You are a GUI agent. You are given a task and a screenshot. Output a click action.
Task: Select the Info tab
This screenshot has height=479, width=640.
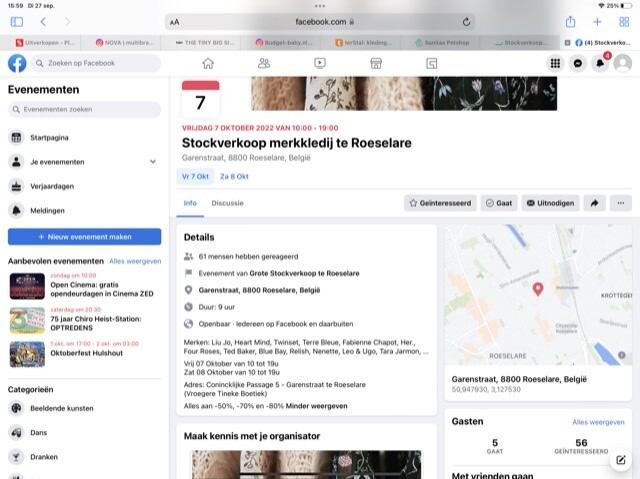click(x=190, y=203)
